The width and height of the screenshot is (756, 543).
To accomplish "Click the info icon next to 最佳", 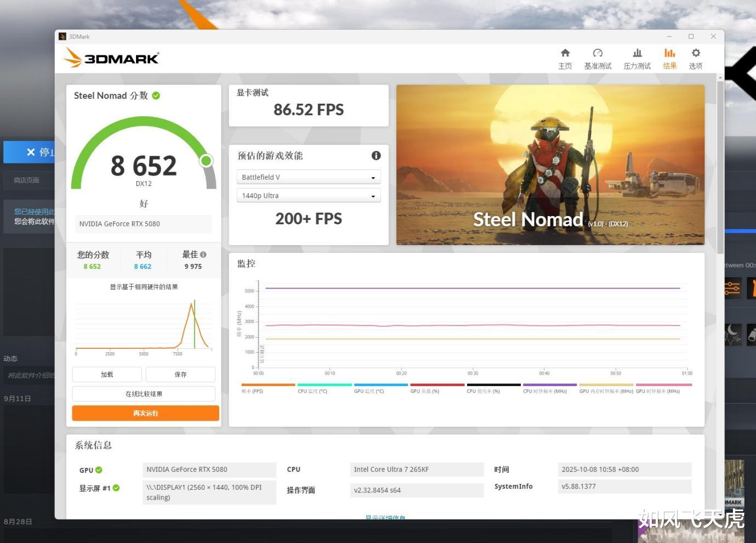I will [x=203, y=254].
